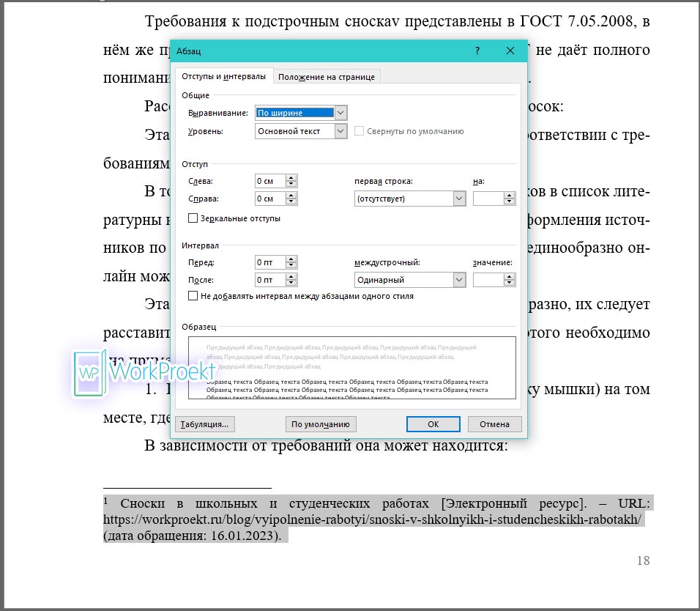Confirm settings with the ОК button
The image size is (700, 611).
click(433, 423)
